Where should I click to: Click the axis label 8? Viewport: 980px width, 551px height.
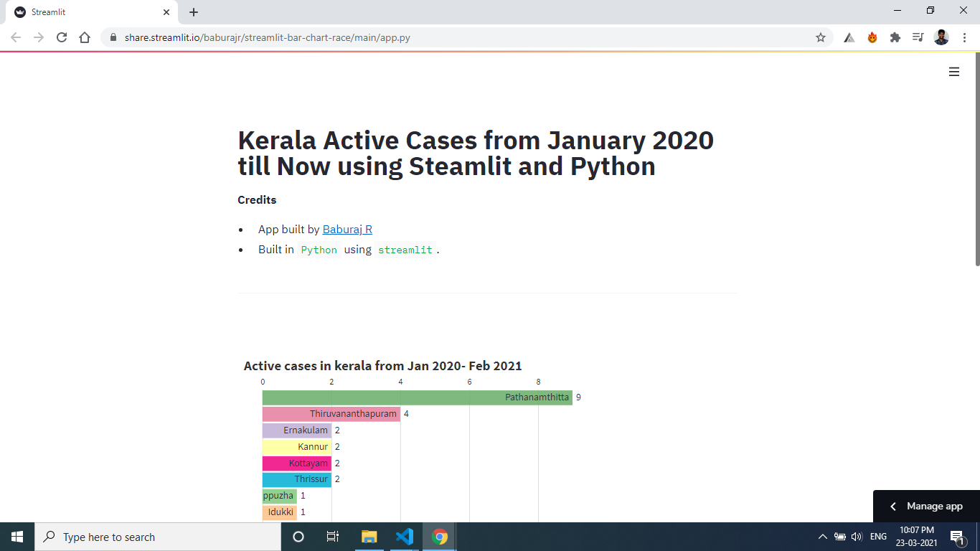click(x=539, y=382)
